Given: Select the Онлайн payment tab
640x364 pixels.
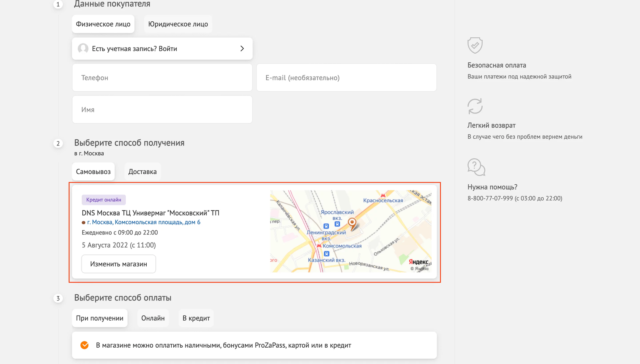Looking at the screenshot, I should (x=153, y=318).
